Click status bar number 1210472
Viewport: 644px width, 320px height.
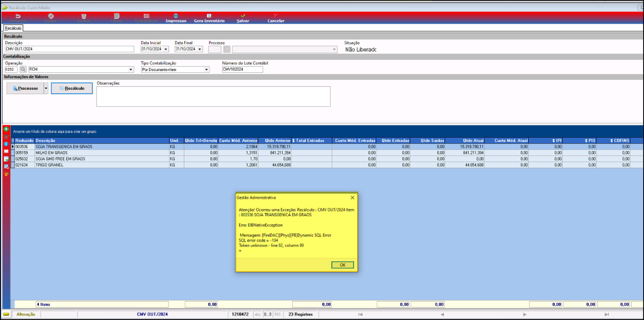point(240,314)
